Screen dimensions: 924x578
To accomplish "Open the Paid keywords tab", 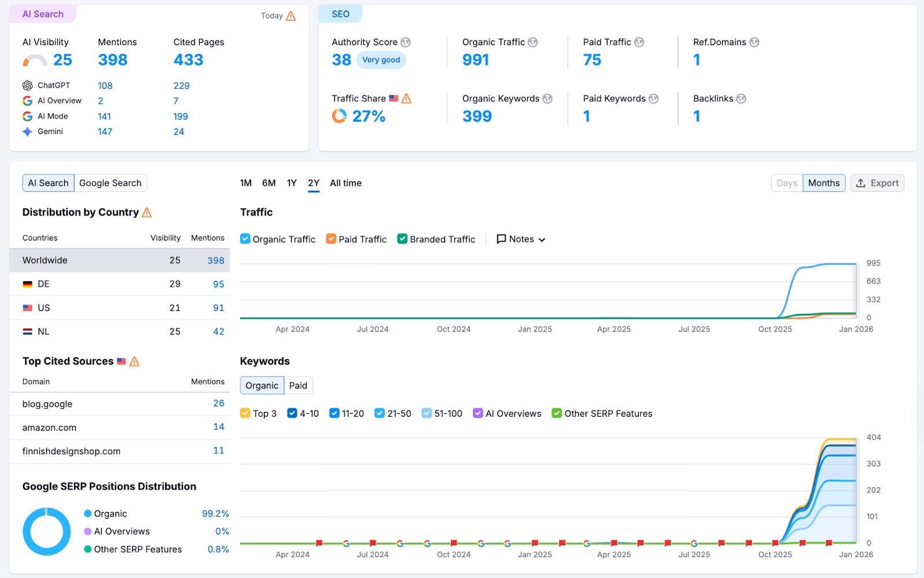I will pos(298,385).
